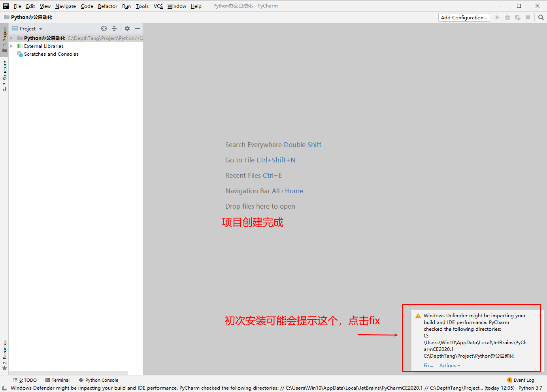This screenshot has height=392, width=547.
Task: Expand External Libraries node
Action: coord(11,46)
